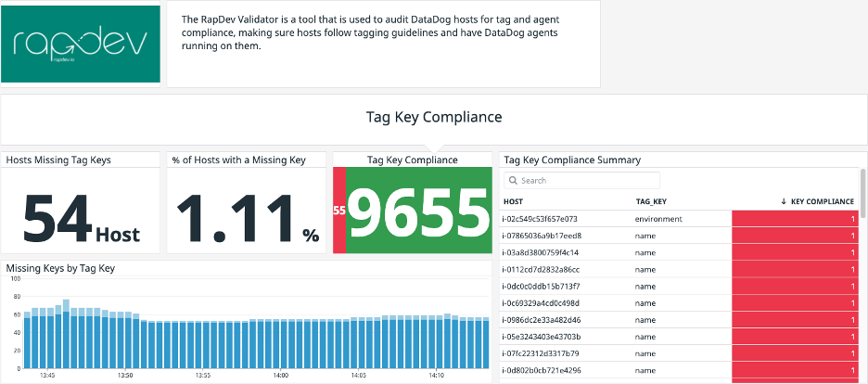The image size is (868, 384).
Task: Click the tallest bar in Missing Keys chart
Action: 66,334
